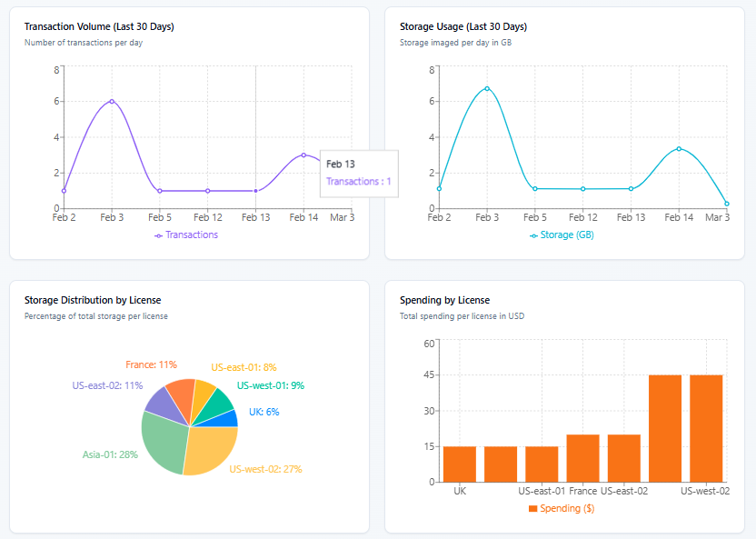Toggle the Spending ($) series via its legend
Image resolution: width=756 pixels, height=539 pixels.
(x=565, y=508)
